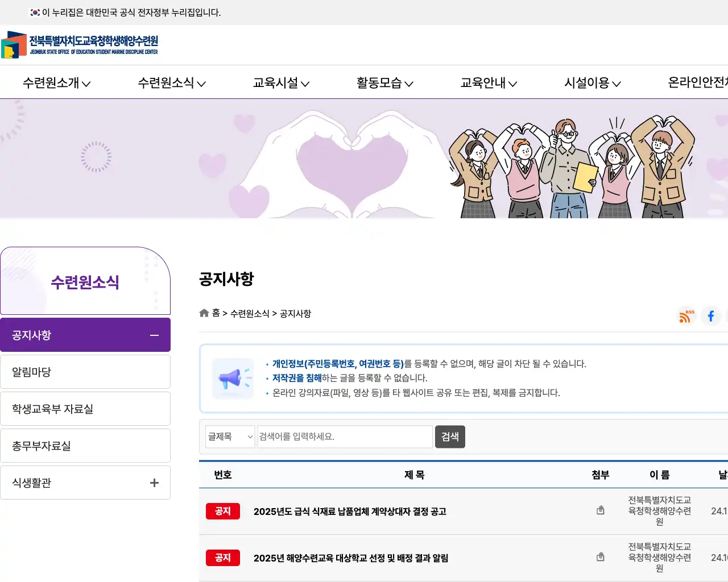Expand the 교육안내 menu
The height and width of the screenshot is (582, 728).
tap(489, 83)
